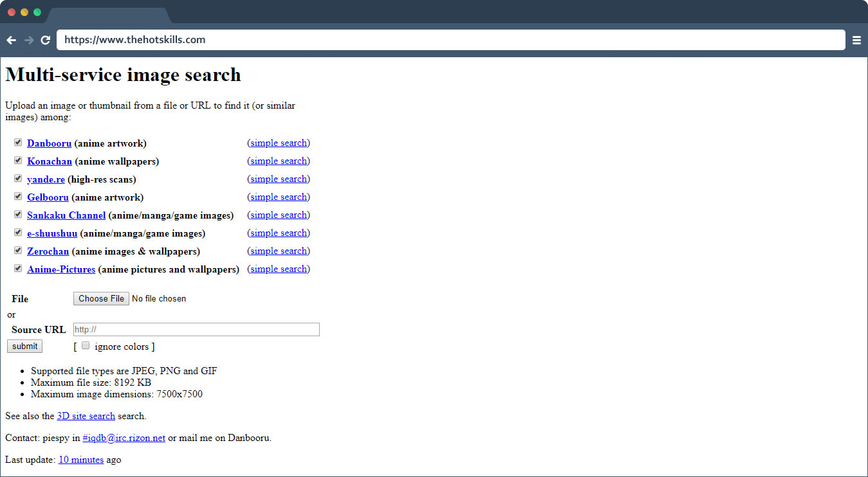Click the submit button

(x=24, y=346)
